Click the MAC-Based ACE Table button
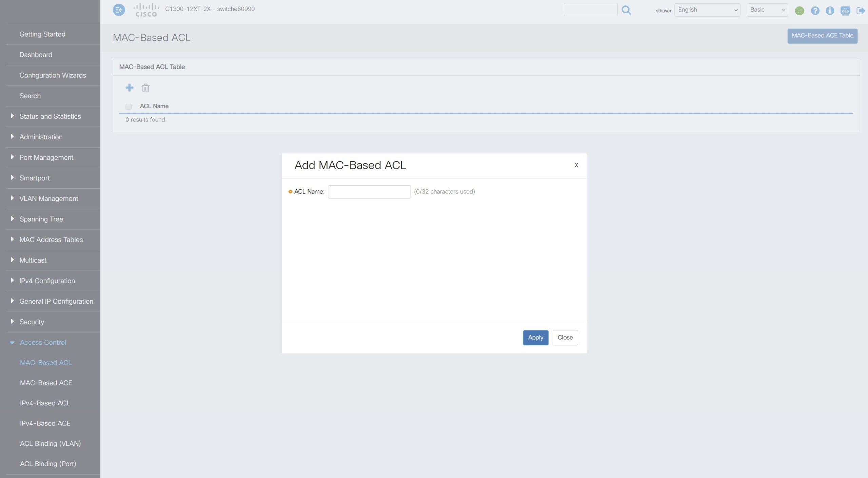Viewport: 868px width, 478px height. coord(822,36)
